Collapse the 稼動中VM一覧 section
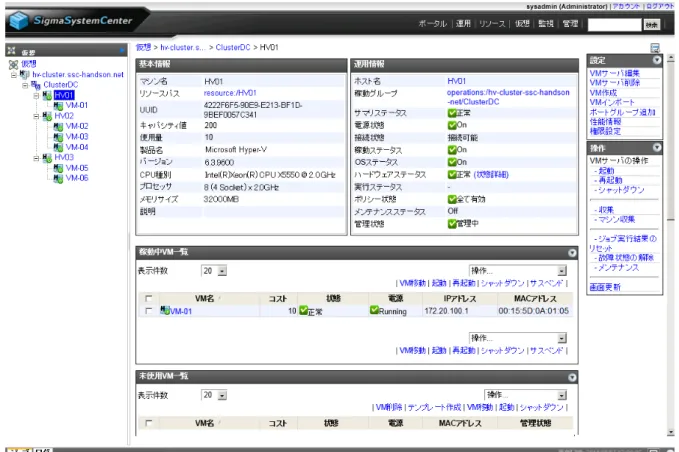The width and height of the screenshot is (679, 452). coord(572,253)
